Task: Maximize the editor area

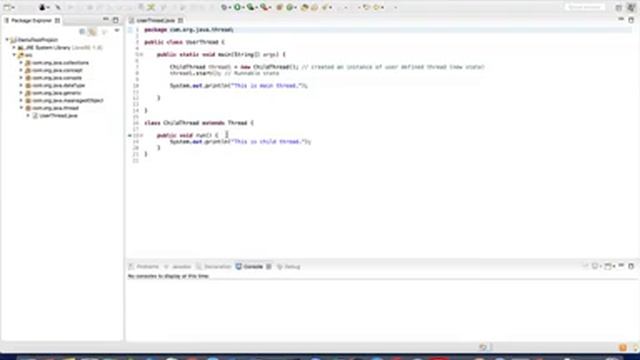Action: coord(631,19)
